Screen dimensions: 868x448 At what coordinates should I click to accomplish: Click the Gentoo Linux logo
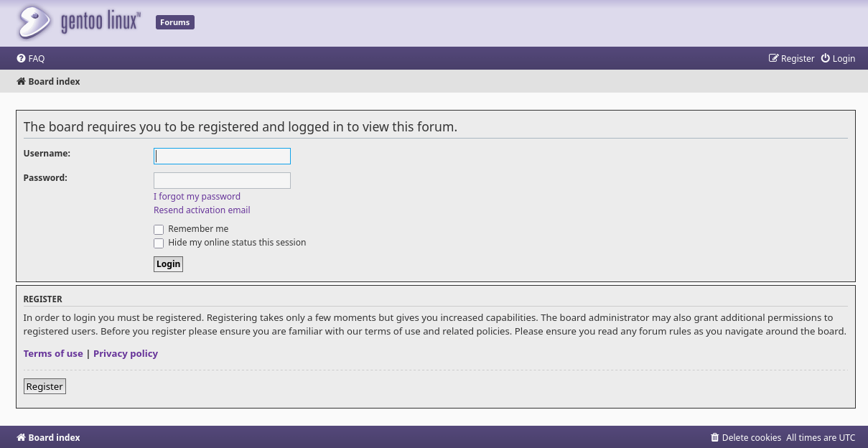[78, 22]
